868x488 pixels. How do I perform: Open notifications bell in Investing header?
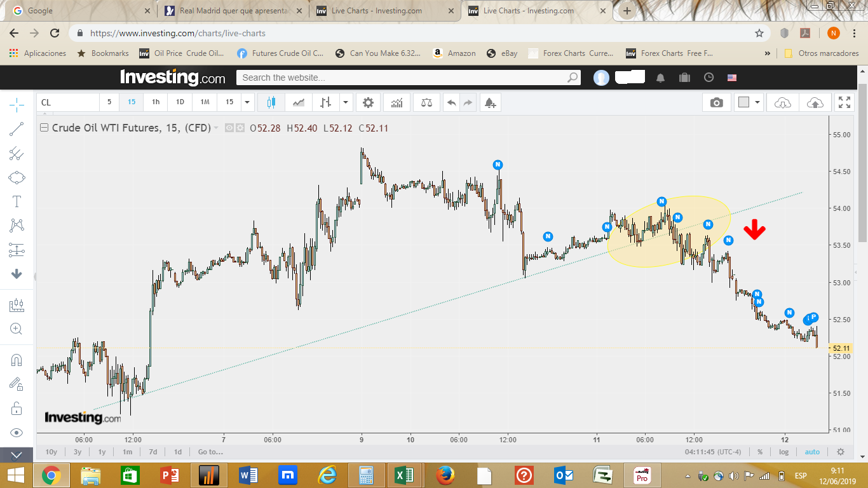click(661, 78)
